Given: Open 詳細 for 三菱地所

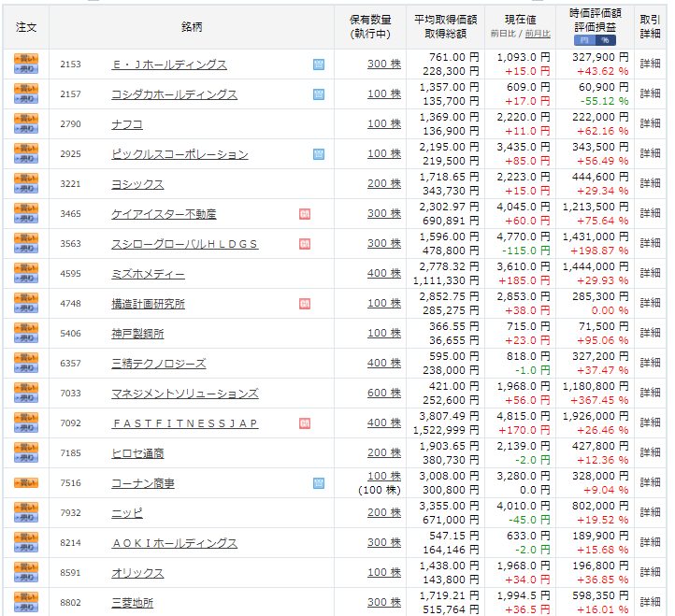Looking at the screenshot, I should (650, 602).
